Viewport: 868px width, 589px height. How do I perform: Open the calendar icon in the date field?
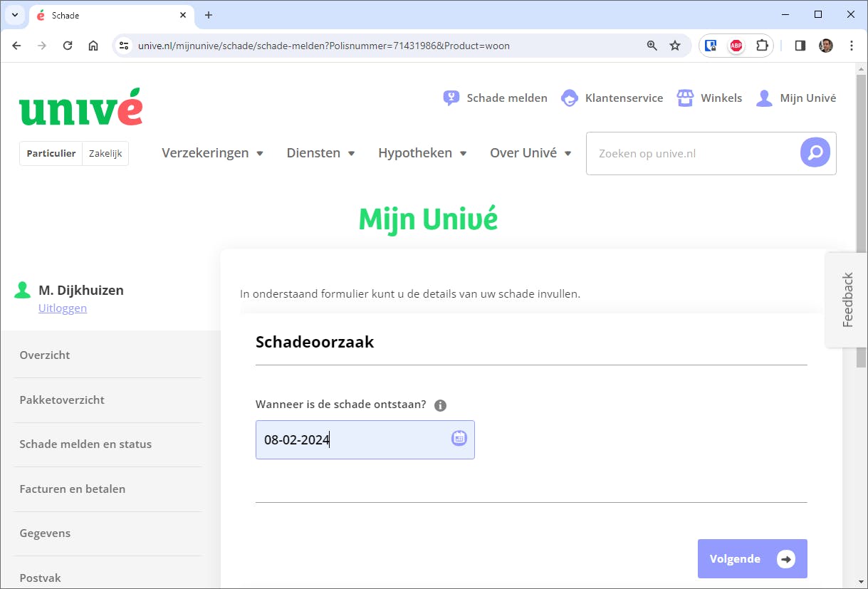(x=459, y=439)
